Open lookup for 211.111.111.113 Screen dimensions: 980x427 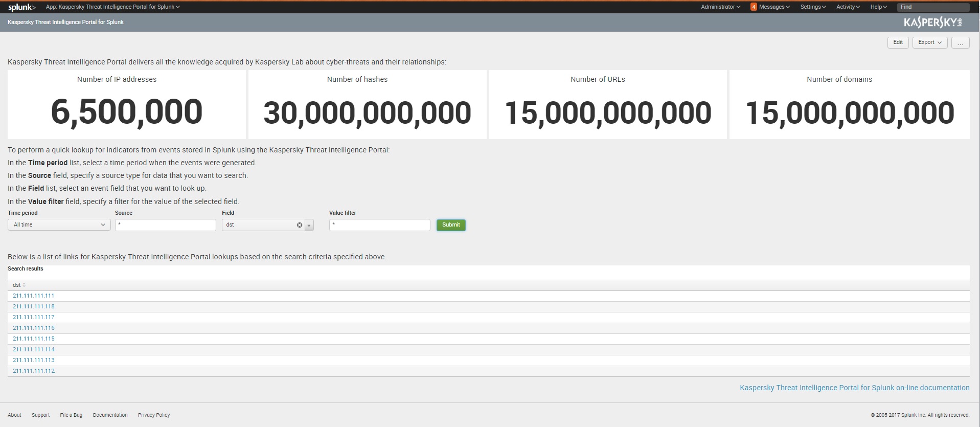tap(34, 361)
